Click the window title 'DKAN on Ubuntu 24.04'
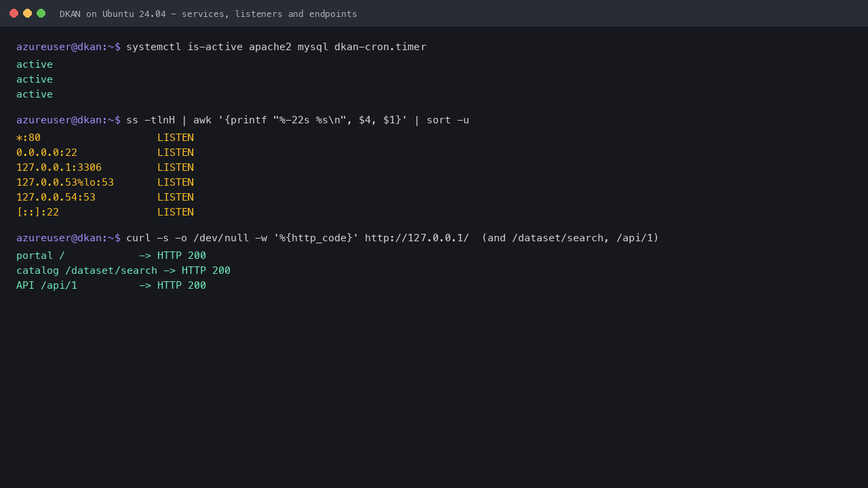This screenshot has width=868, height=488. coord(208,14)
